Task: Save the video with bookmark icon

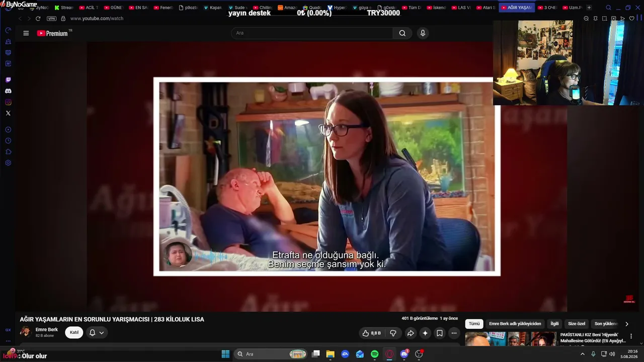Action: 440,333
